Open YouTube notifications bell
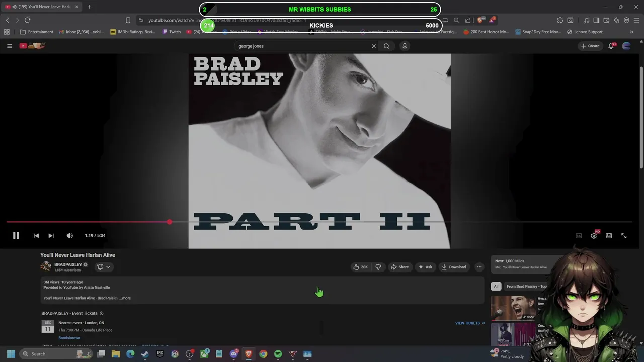The width and height of the screenshot is (644, 362). point(611,46)
